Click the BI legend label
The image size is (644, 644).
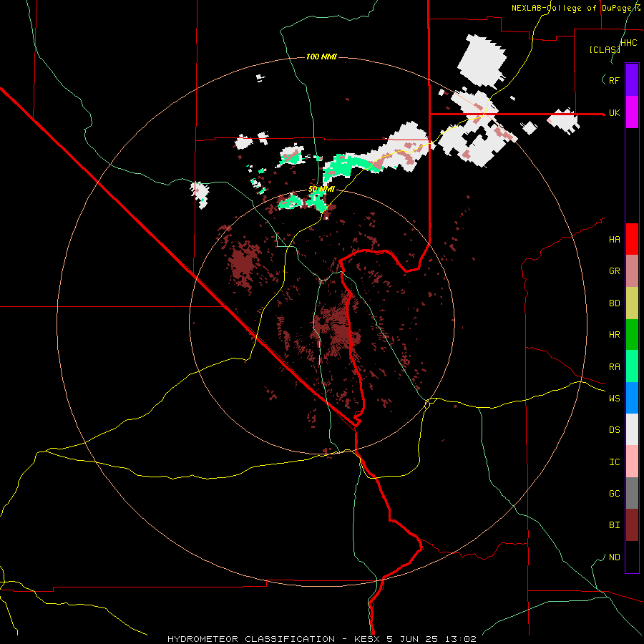tap(615, 525)
